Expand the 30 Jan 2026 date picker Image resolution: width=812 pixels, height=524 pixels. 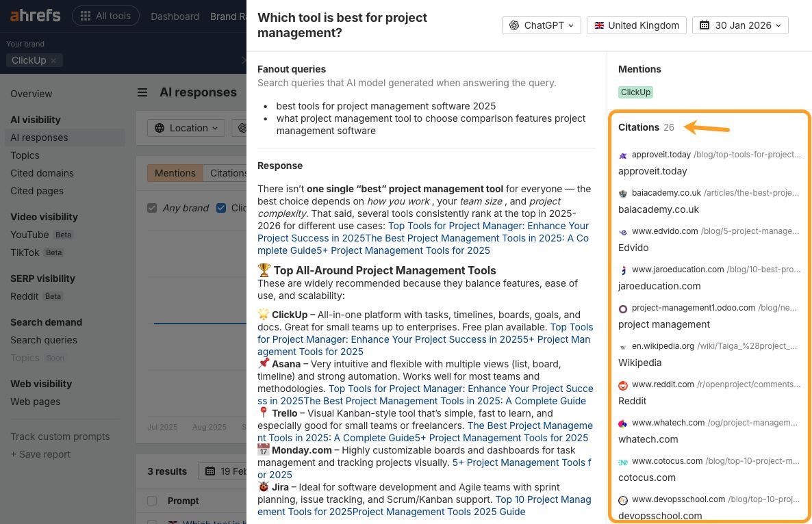coord(740,25)
